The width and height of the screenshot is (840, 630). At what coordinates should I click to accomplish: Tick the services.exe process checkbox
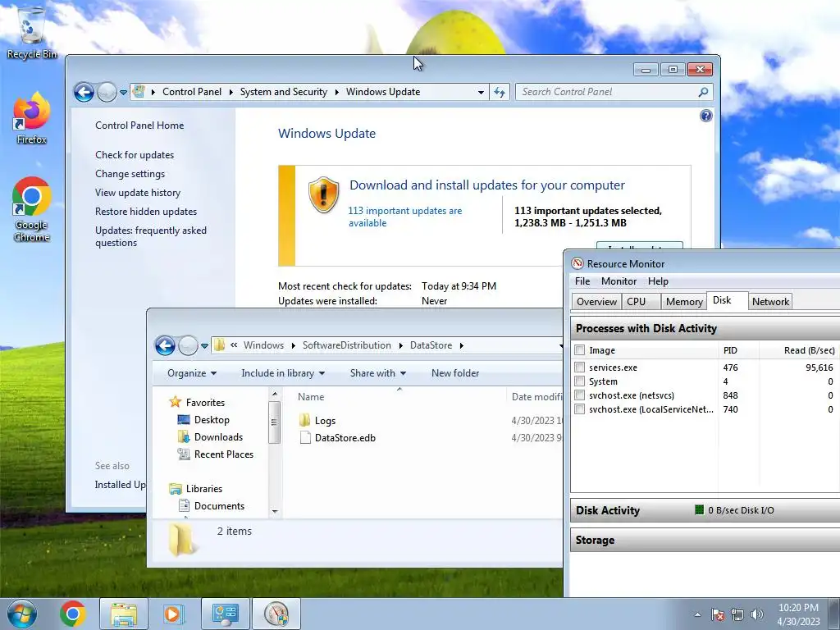coord(579,367)
